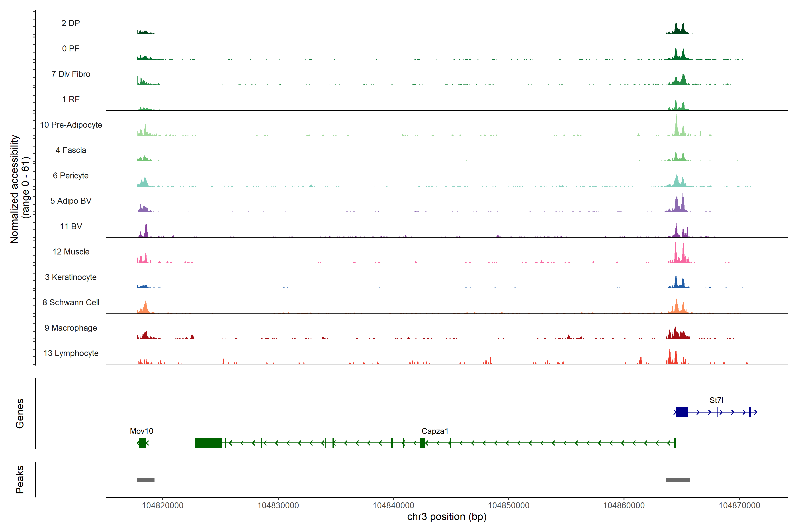Select the 13 Lymphocyte track label
The image size is (798, 532).
[x=71, y=353]
